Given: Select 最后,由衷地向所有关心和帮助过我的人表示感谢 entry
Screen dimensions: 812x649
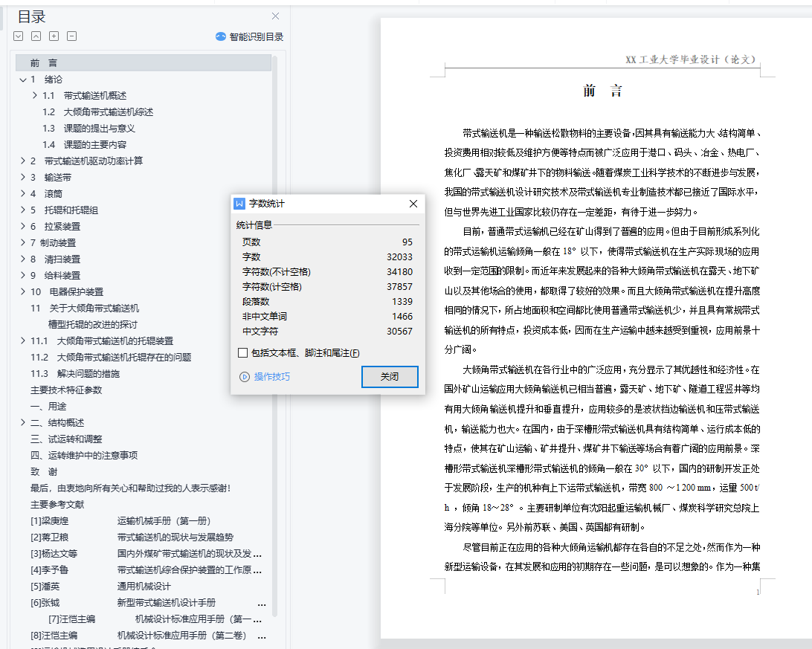Looking at the screenshot, I should point(131,488).
